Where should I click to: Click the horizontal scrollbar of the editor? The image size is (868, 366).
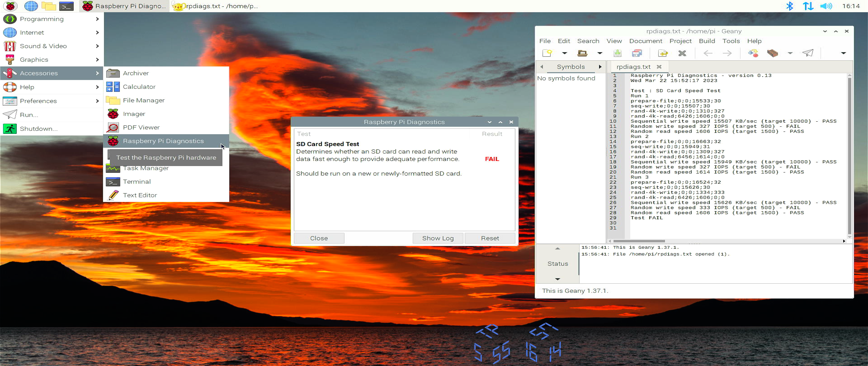[x=638, y=241]
